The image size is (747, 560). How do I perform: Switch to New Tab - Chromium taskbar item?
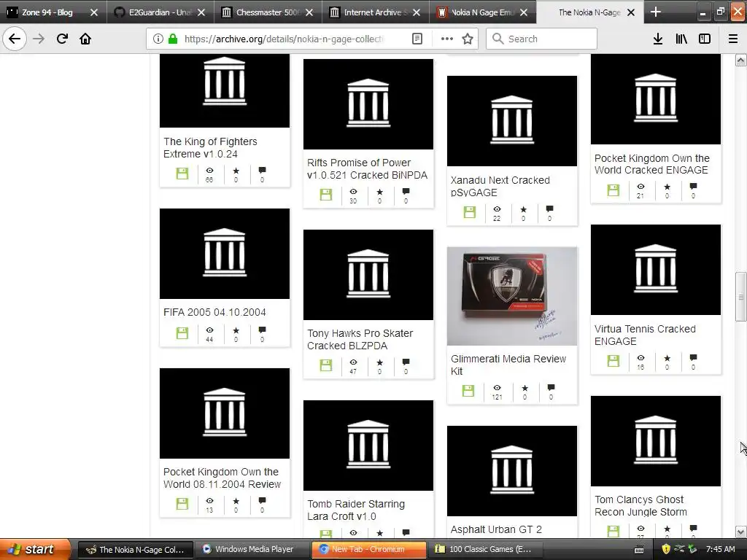click(368, 550)
